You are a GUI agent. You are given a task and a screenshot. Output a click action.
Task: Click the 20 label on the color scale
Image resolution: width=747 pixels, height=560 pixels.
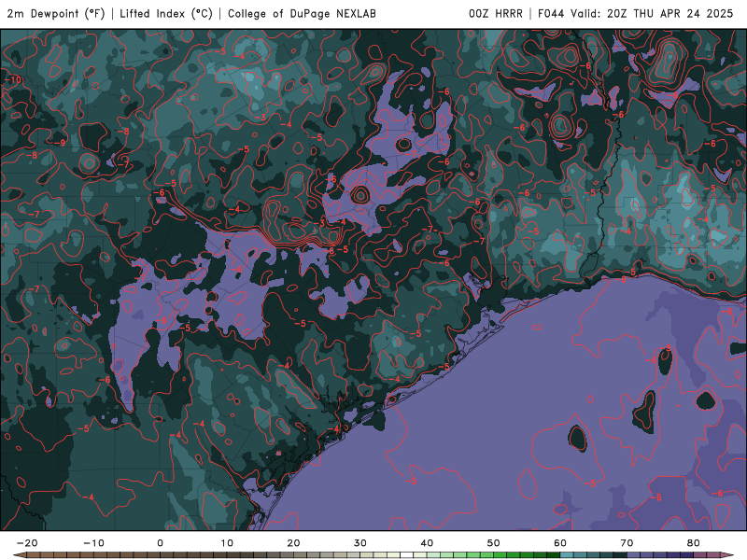tap(293, 543)
